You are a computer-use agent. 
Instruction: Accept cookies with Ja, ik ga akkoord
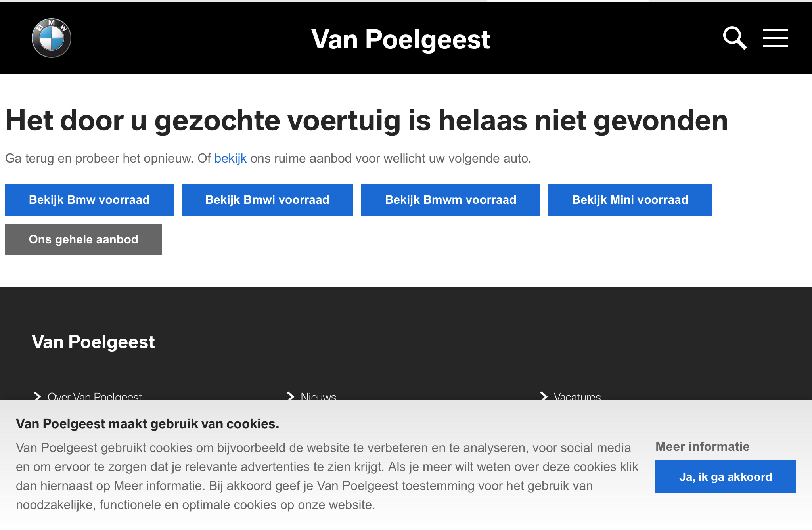coord(726,476)
